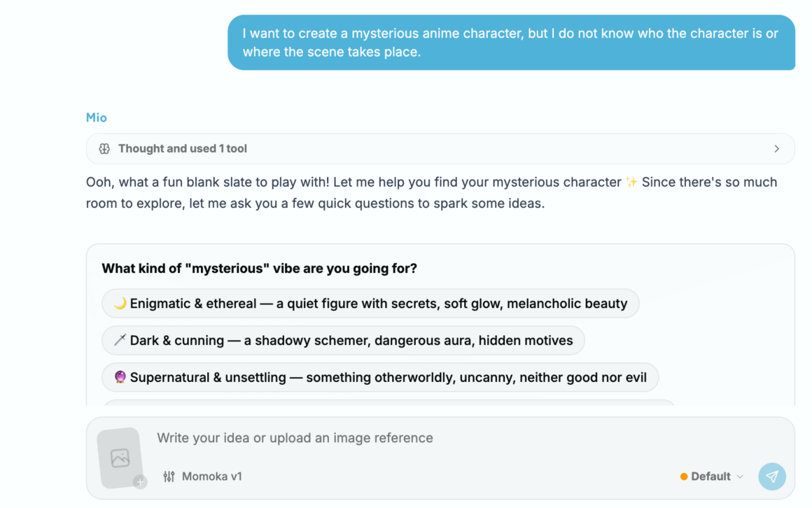Expand the Thought and used 1 tool chevron
812x508 pixels.
tap(776, 148)
